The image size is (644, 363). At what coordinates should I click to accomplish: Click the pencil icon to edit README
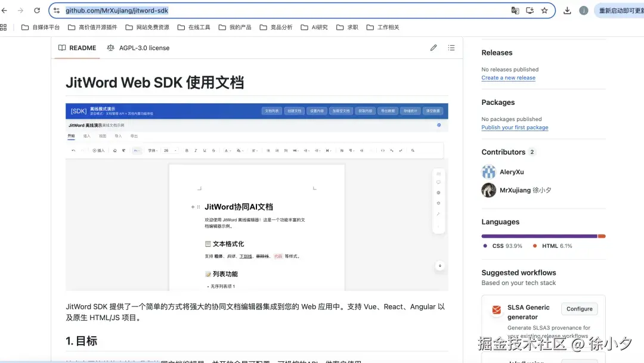434,48
